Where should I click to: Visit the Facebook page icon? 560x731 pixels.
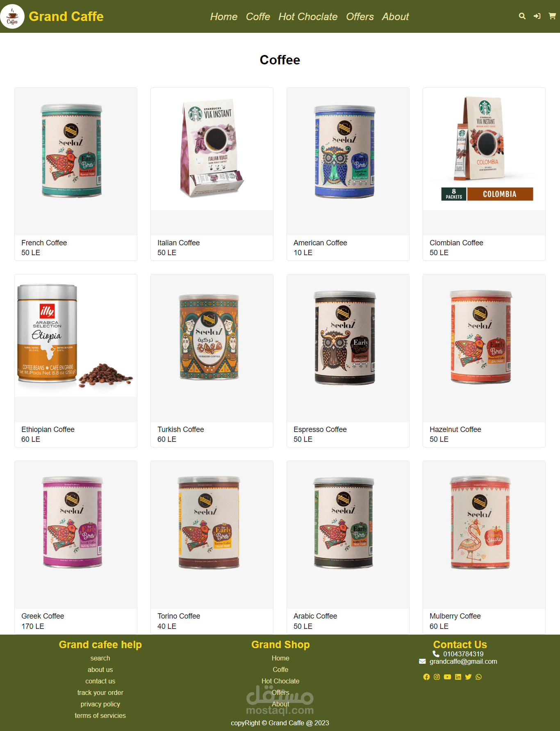(x=426, y=677)
